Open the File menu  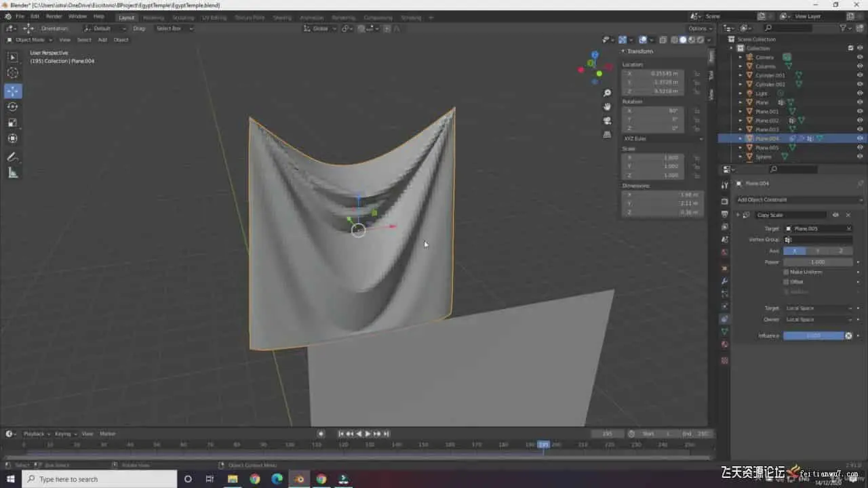(x=20, y=16)
